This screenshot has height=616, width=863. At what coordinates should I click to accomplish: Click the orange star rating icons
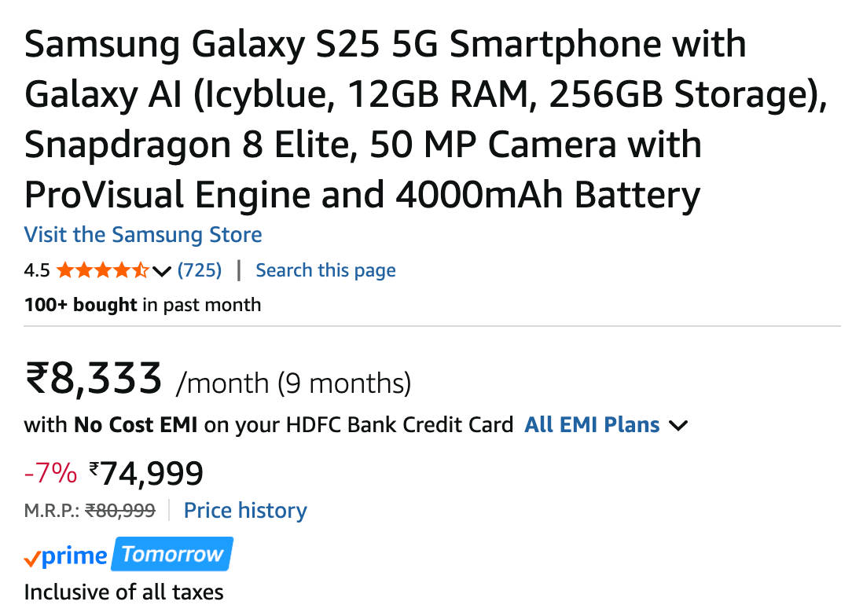tap(102, 271)
